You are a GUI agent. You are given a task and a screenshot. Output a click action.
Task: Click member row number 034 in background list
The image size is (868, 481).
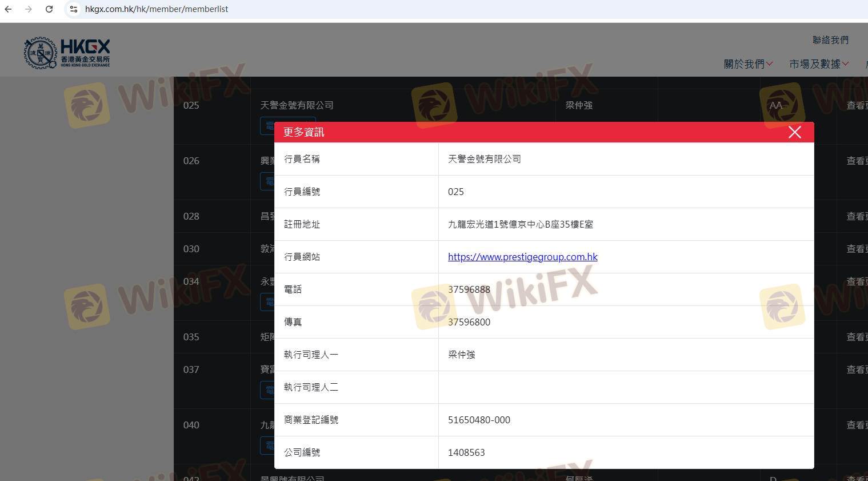point(191,281)
